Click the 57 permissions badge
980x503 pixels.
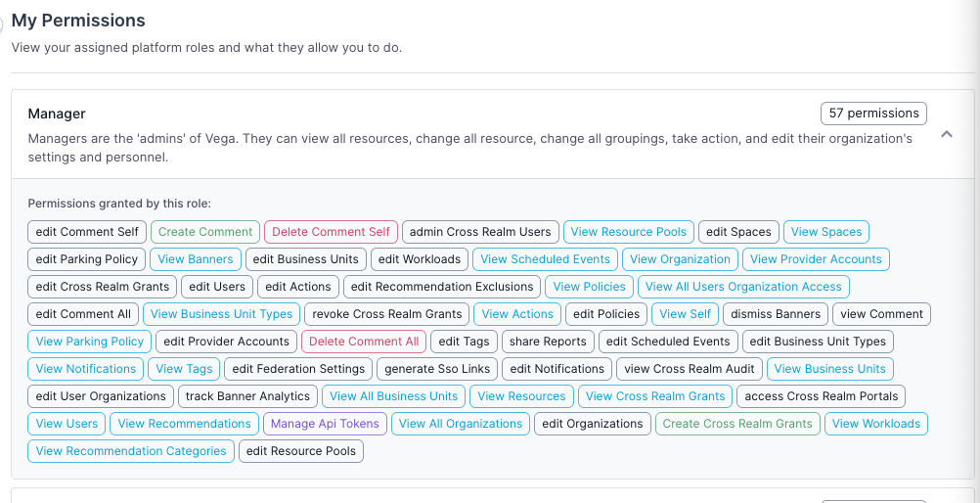[873, 114]
